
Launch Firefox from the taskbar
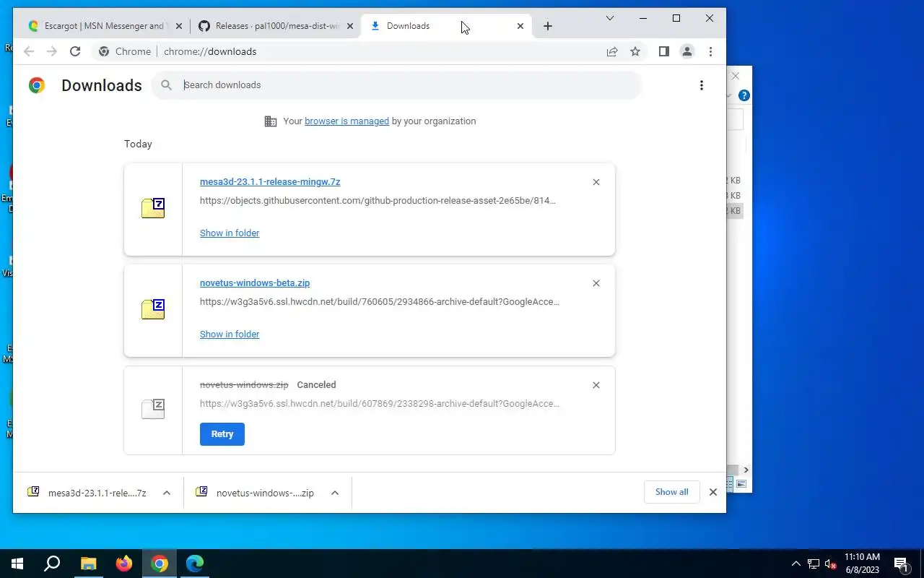tap(124, 564)
